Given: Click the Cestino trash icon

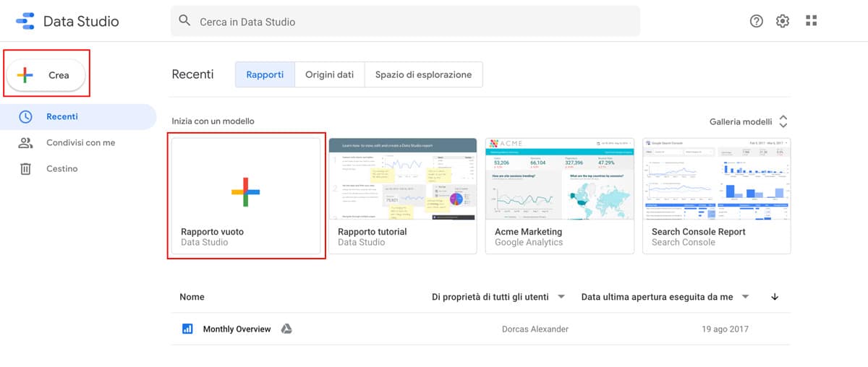Looking at the screenshot, I should pyautogui.click(x=25, y=168).
